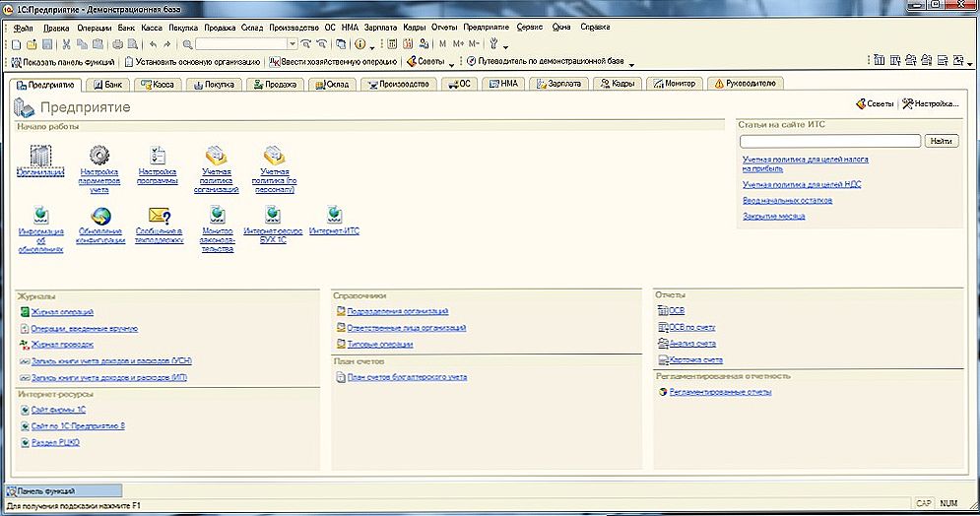Click the Найти search button
980x516 pixels.
click(942, 141)
